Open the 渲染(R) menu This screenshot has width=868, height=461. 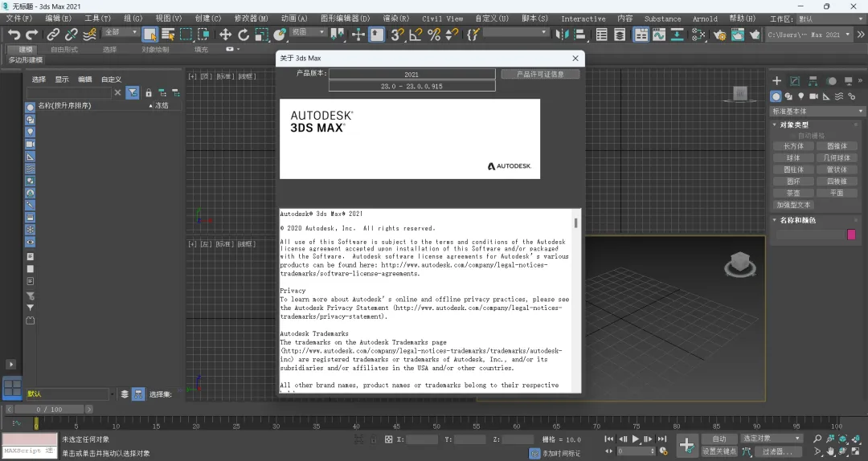click(395, 18)
